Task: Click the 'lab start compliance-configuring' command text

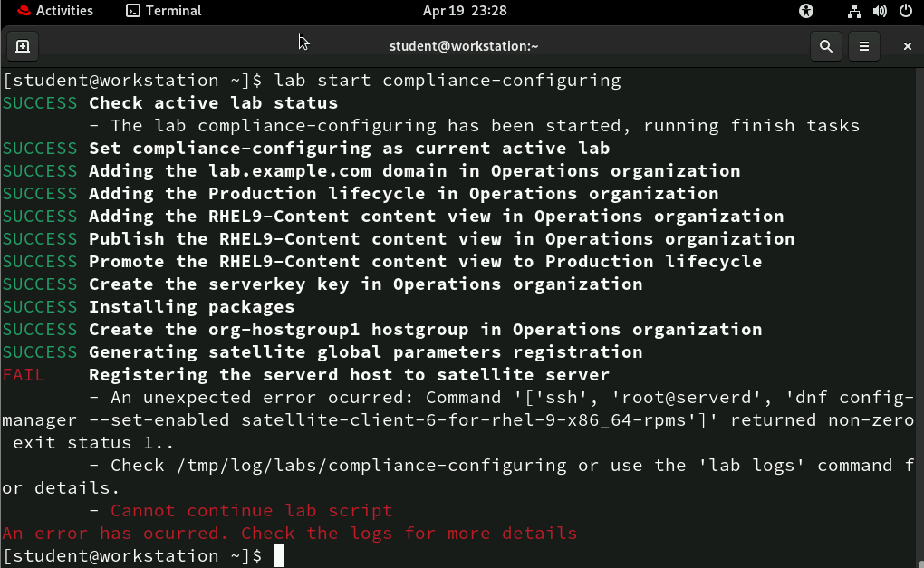Action: [x=448, y=81]
